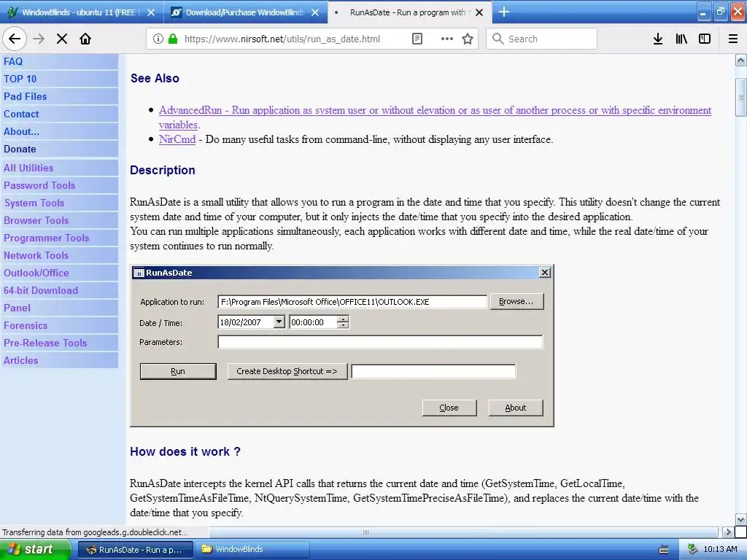This screenshot has height=560, width=747.
Task: Click the horizontal scrollbar thumb
Action: tap(366, 532)
